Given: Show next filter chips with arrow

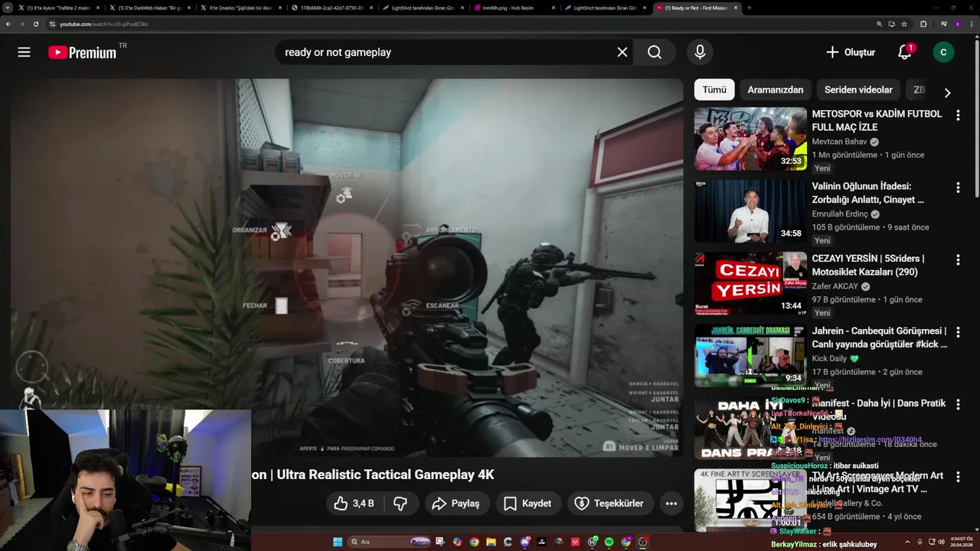Looking at the screenshot, I should pyautogui.click(x=947, y=93).
